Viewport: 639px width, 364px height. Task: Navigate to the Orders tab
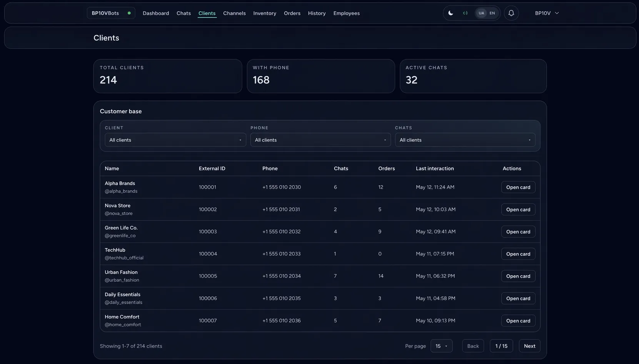coord(292,13)
